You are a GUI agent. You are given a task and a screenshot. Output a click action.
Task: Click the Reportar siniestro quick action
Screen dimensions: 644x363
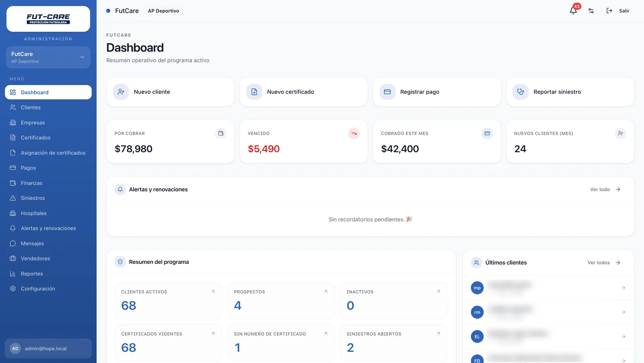[x=570, y=92]
